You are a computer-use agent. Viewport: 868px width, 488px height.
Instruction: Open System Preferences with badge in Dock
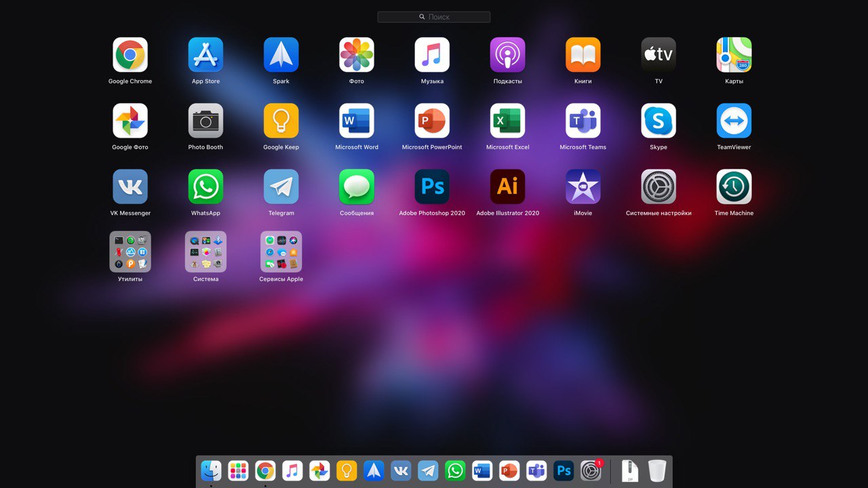[591, 470]
